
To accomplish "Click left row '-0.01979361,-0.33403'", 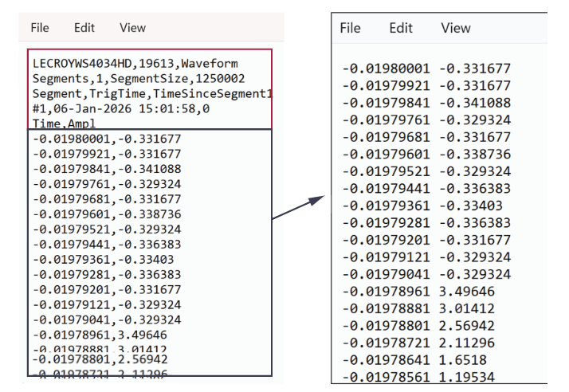I will 103,260.
